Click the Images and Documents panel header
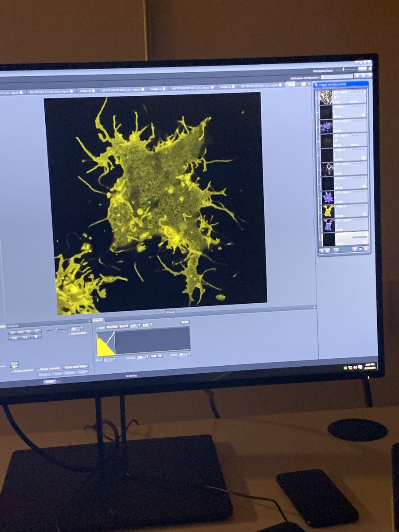The height and width of the screenshot is (532, 399). click(341, 84)
